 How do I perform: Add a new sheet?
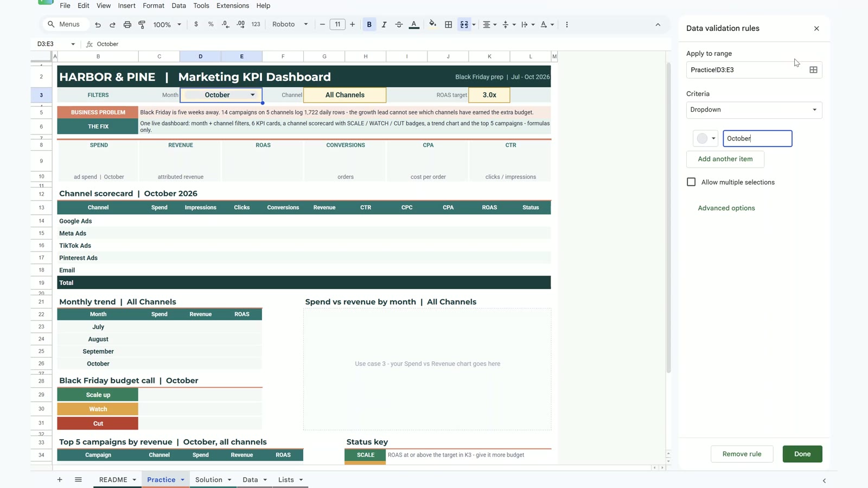(60, 479)
